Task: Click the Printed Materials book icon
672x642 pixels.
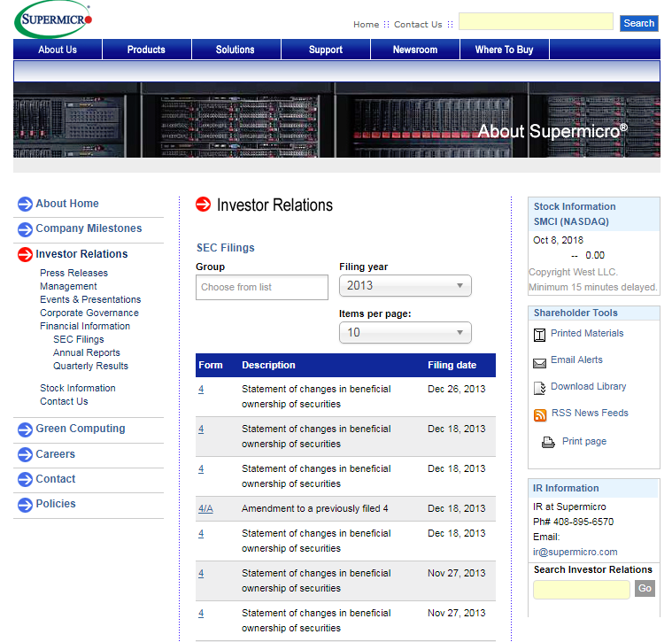Action: 539,335
